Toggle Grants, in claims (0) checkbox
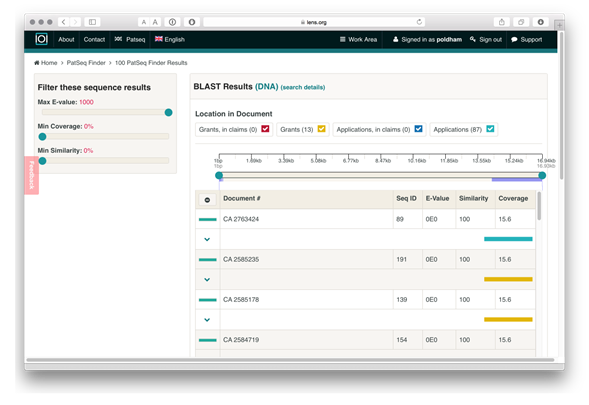 pos(265,129)
